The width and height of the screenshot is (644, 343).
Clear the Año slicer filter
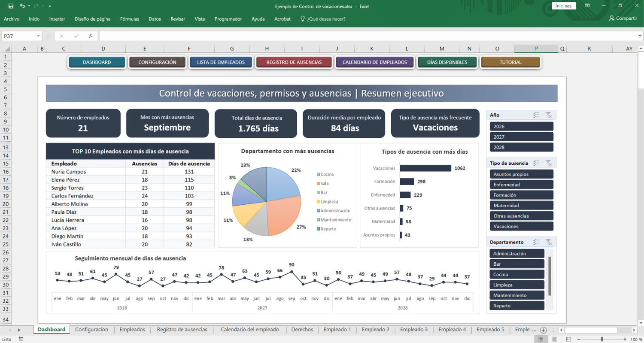[x=548, y=115]
